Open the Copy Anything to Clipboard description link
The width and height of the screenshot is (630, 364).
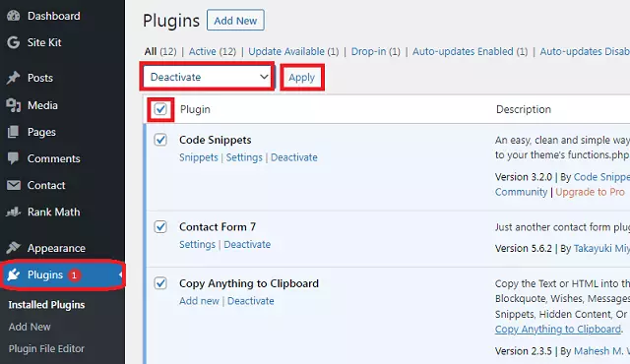coord(558,330)
